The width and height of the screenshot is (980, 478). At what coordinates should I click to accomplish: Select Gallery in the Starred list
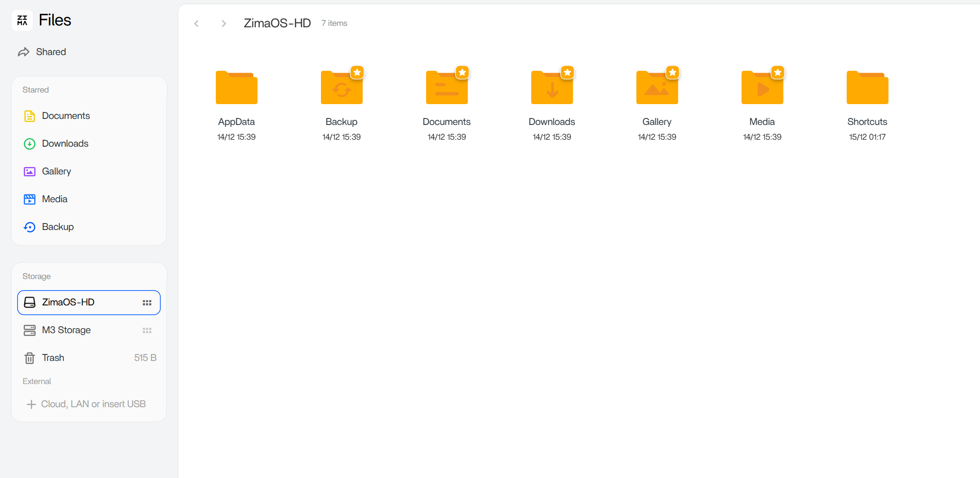click(x=56, y=171)
